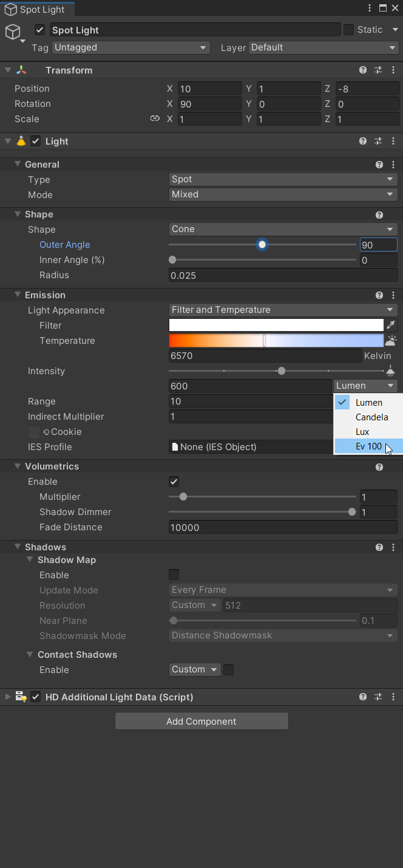Click the Light component lamp icon
Viewport: 403px width, 868px height.
click(21, 141)
